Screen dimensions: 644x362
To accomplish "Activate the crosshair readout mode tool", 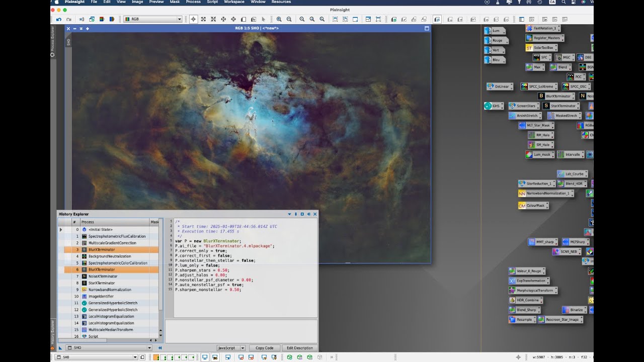I will click(193, 19).
